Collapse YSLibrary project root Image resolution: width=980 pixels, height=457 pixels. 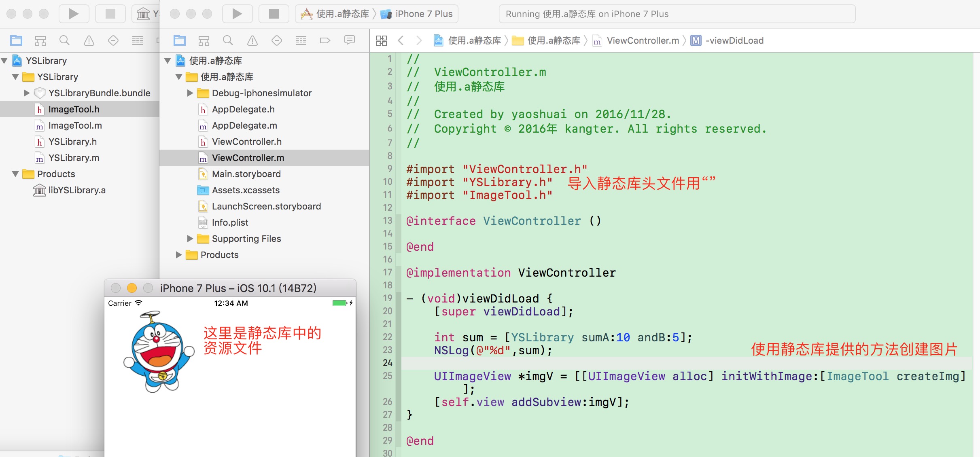(x=4, y=61)
